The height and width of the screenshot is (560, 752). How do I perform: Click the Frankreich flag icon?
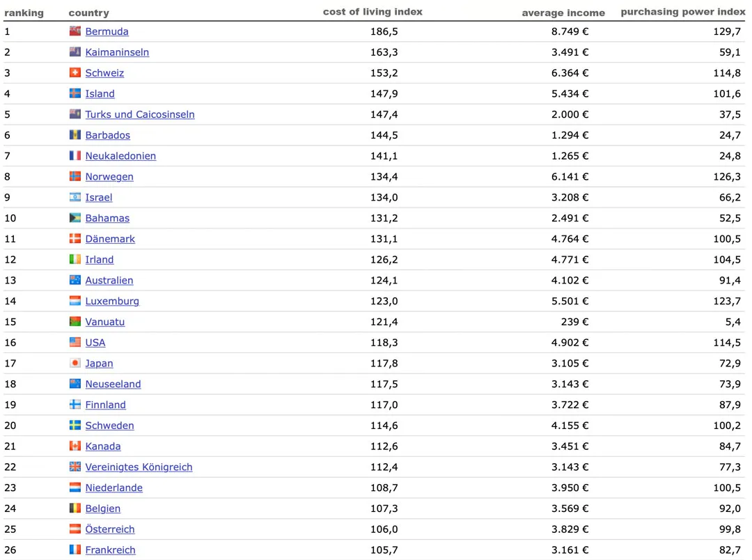pyautogui.click(x=75, y=550)
